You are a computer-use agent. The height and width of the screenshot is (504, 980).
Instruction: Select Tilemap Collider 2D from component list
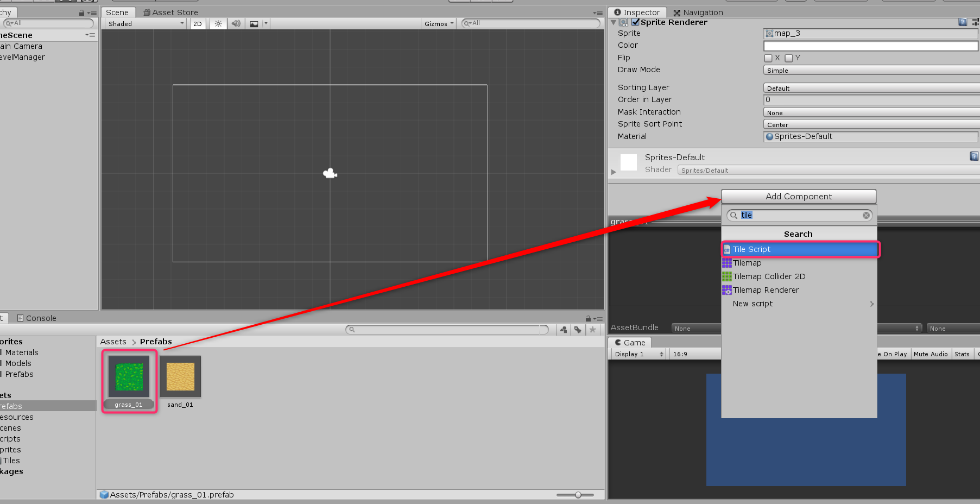[x=769, y=276]
